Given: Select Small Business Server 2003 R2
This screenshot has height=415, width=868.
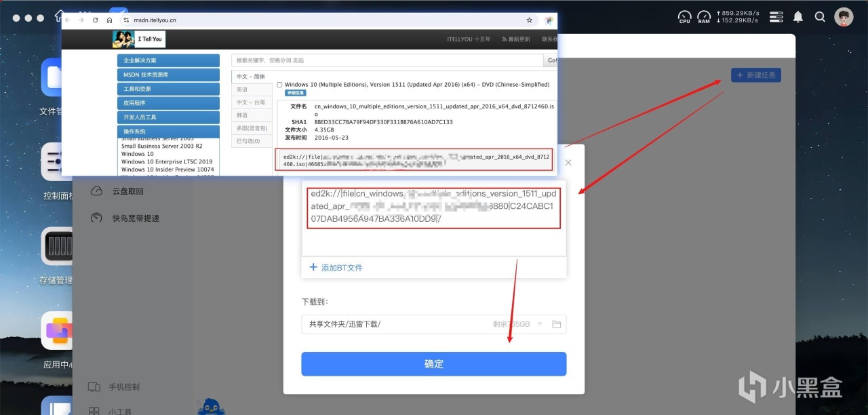Looking at the screenshot, I should pyautogui.click(x=161, y=146).
